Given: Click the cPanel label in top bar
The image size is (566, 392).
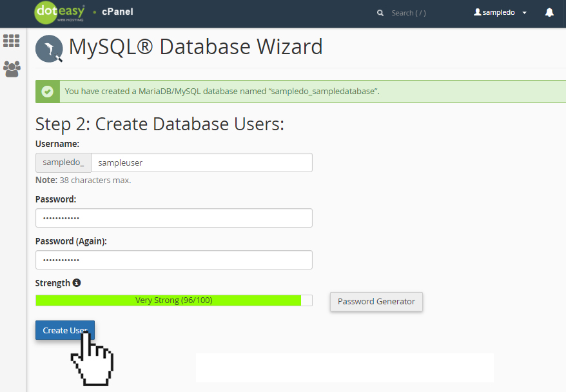Looking at the screenshot, I should coord(117,11).
